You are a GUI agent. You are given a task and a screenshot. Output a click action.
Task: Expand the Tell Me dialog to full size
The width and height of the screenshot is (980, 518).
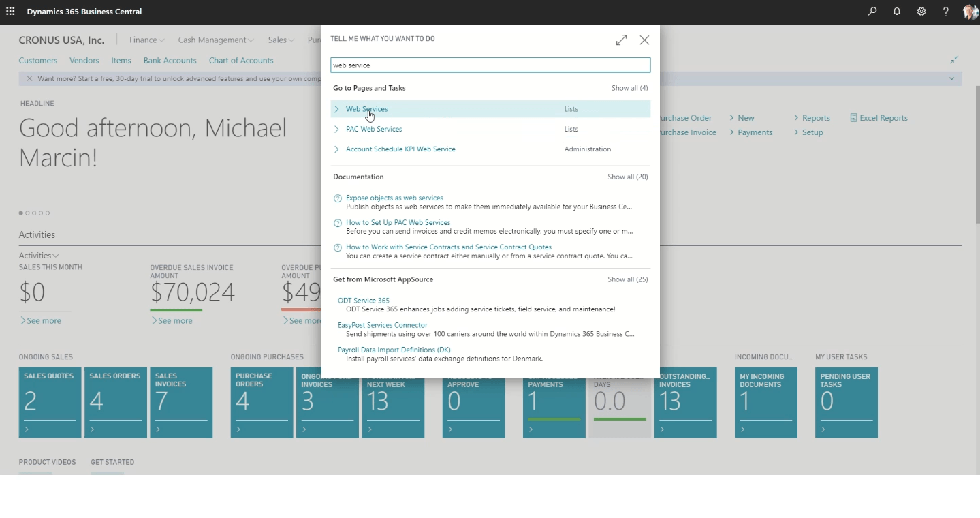point(621,40)
